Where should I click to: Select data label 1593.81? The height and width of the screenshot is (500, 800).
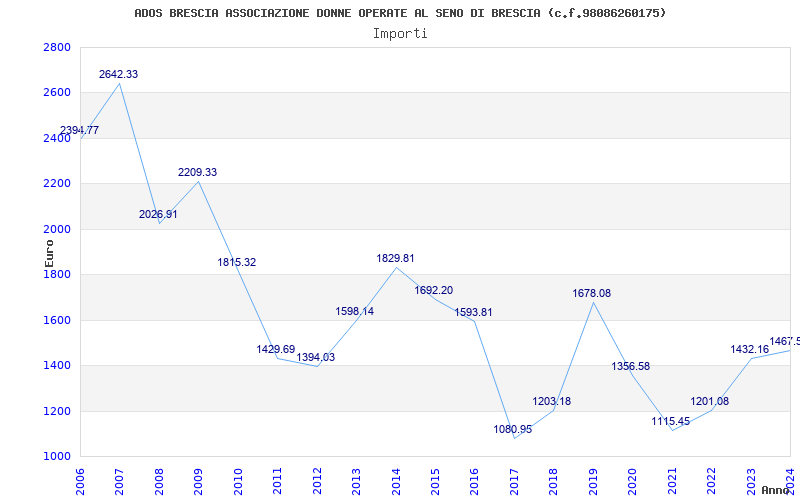tap(473, 312)
